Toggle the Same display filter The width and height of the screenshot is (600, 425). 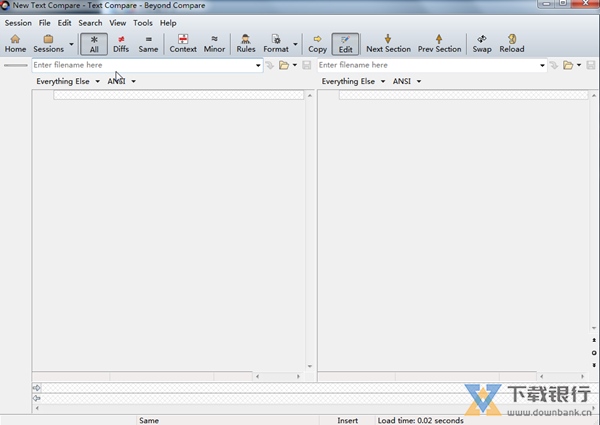(148, 43)
